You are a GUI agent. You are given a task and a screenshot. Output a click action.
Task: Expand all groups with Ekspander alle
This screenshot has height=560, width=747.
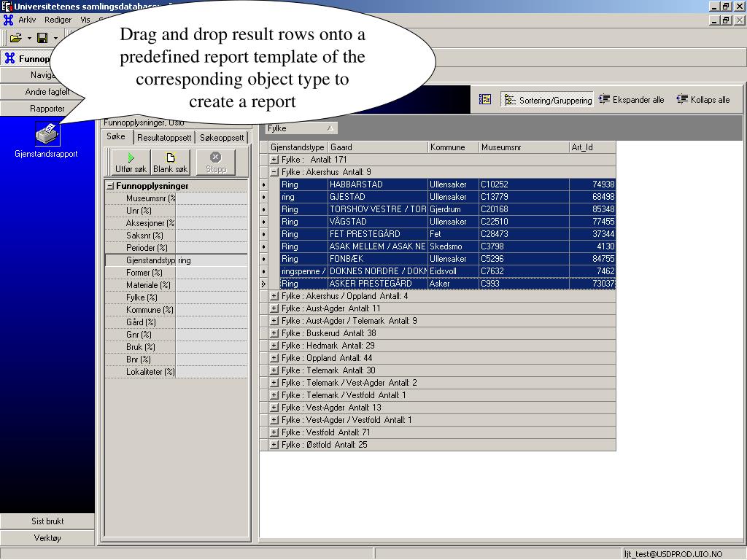tap(631, 99)
